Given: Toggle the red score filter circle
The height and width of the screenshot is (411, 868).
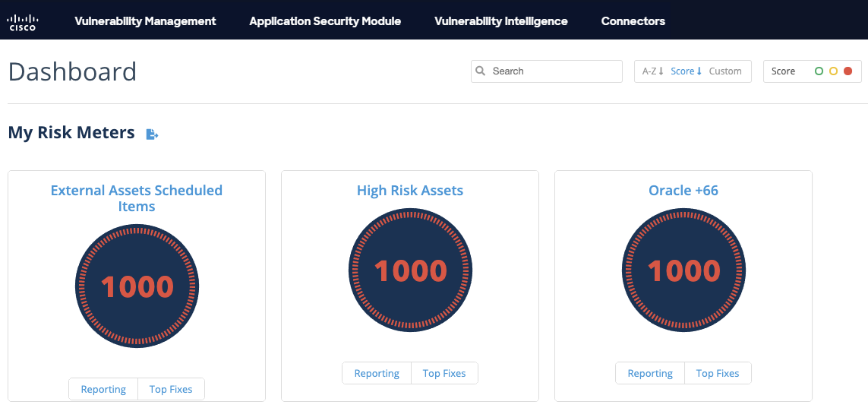Looking at the screenshot, I should tap(847, 71).
